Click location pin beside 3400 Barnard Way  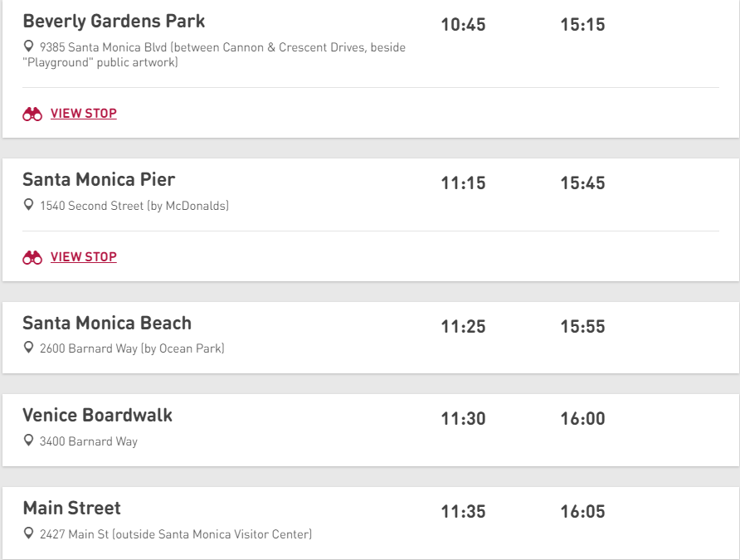coord(28,441)
